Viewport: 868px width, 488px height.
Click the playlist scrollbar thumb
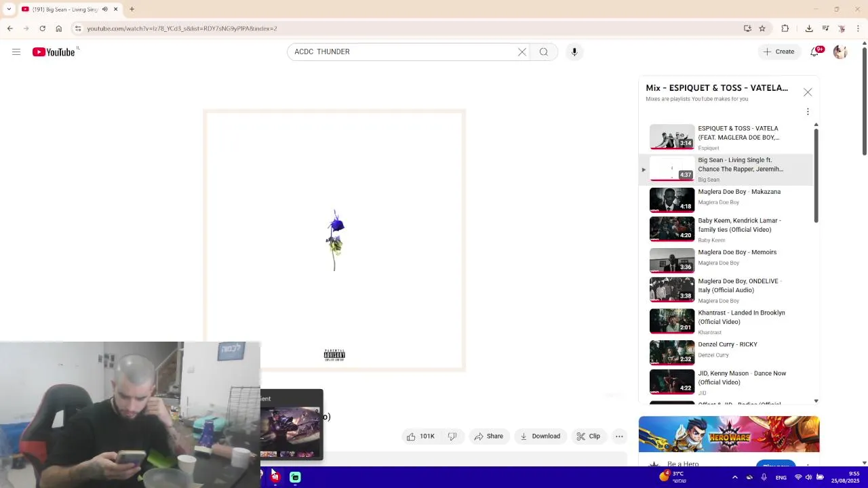(816, 176)
